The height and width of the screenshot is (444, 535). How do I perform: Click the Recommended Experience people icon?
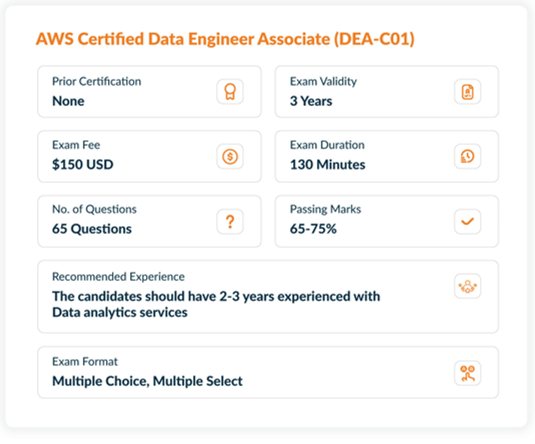click(x=467, y=286)
